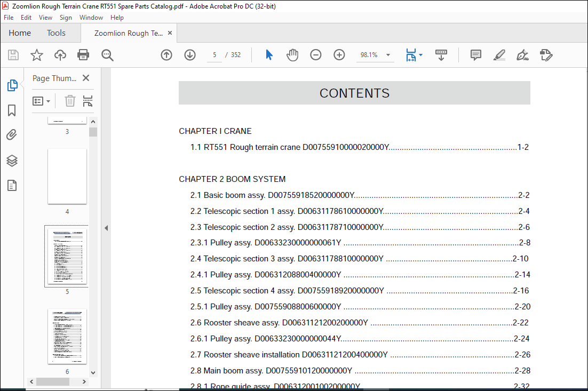Click the thumbnails vertical scrollbar thumb

point(93,132)
